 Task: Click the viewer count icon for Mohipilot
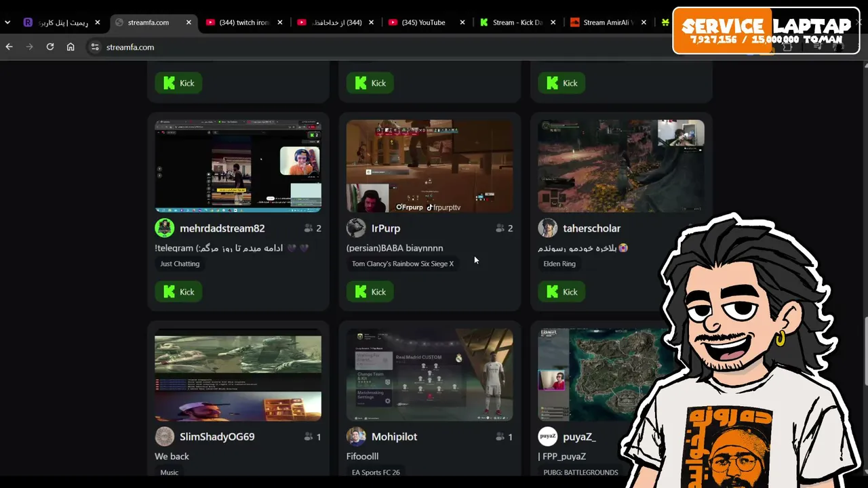point(500,436)
